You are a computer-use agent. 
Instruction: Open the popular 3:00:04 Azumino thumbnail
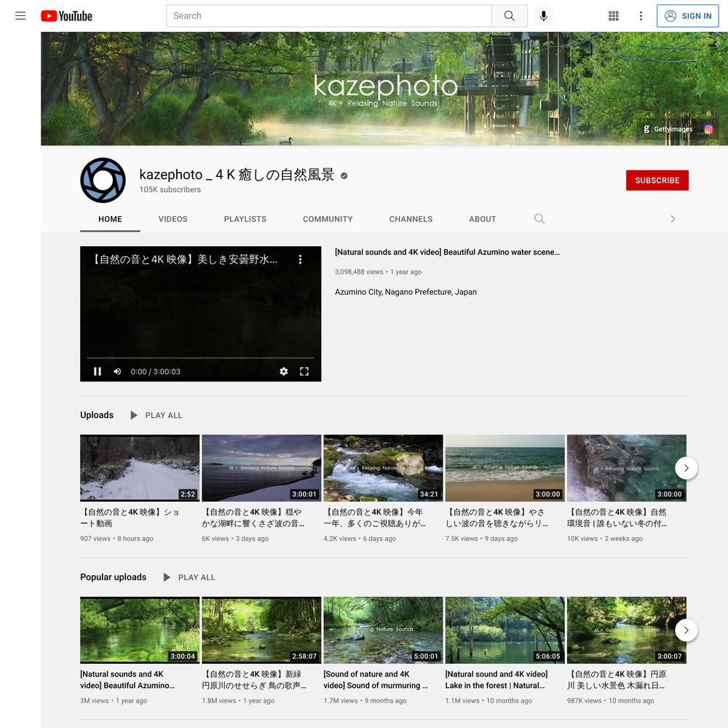(x=140, y=630)
